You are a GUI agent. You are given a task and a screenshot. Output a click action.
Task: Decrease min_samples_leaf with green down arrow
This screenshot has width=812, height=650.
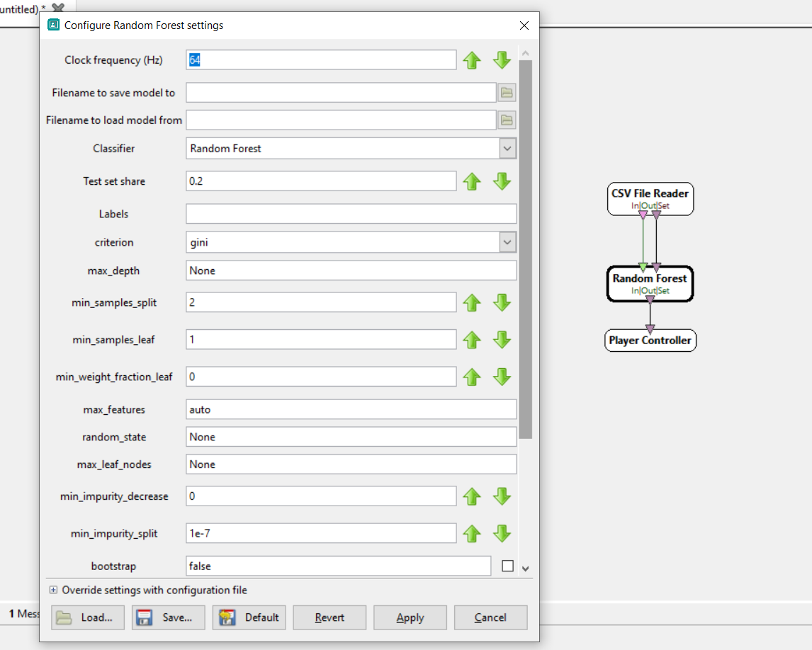click(502, 340)
